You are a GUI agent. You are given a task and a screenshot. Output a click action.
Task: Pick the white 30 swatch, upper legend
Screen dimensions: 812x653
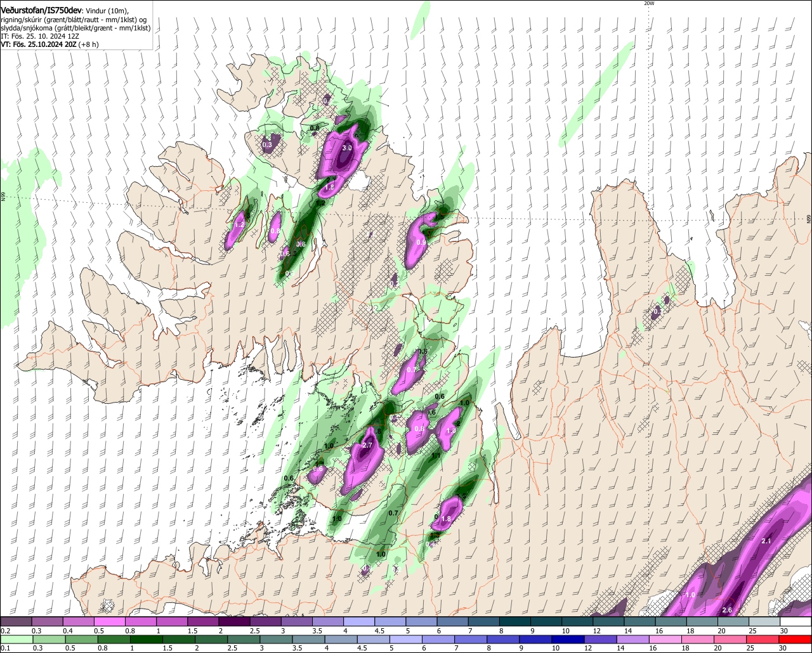(x=796, y=622)
